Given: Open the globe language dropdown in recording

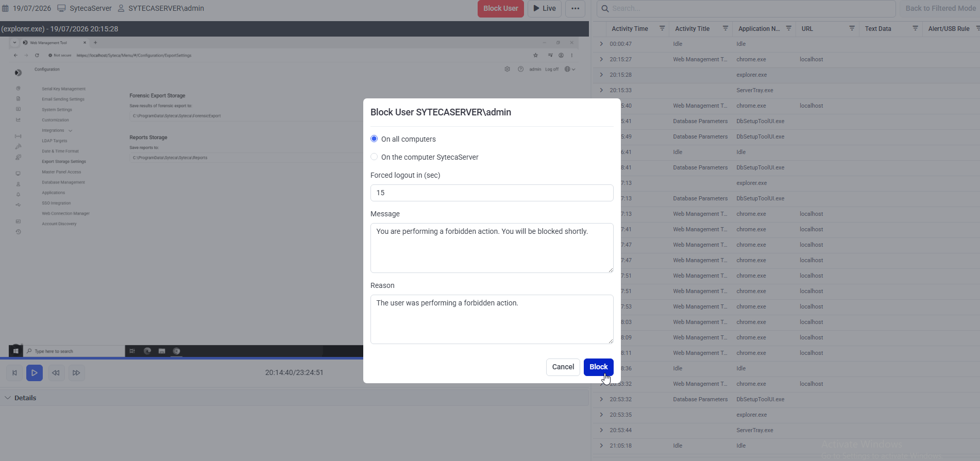Looking at the screenshot, I should coord(570,69).
